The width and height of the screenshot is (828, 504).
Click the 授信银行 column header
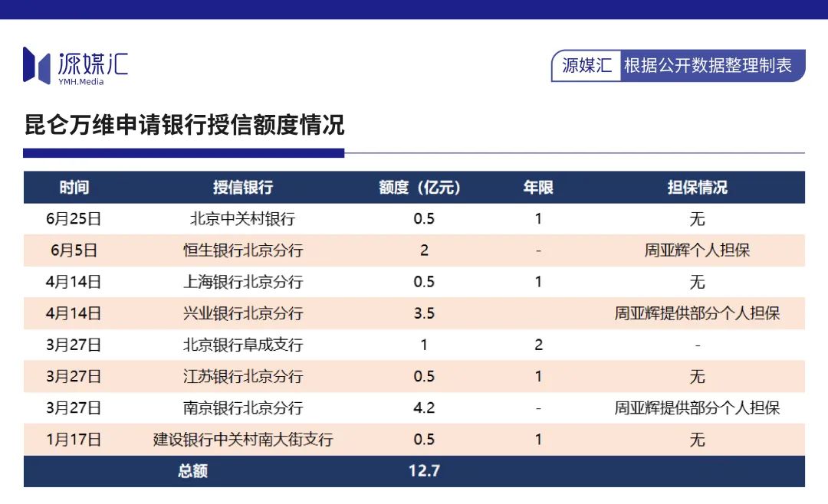tap(243, 188)
